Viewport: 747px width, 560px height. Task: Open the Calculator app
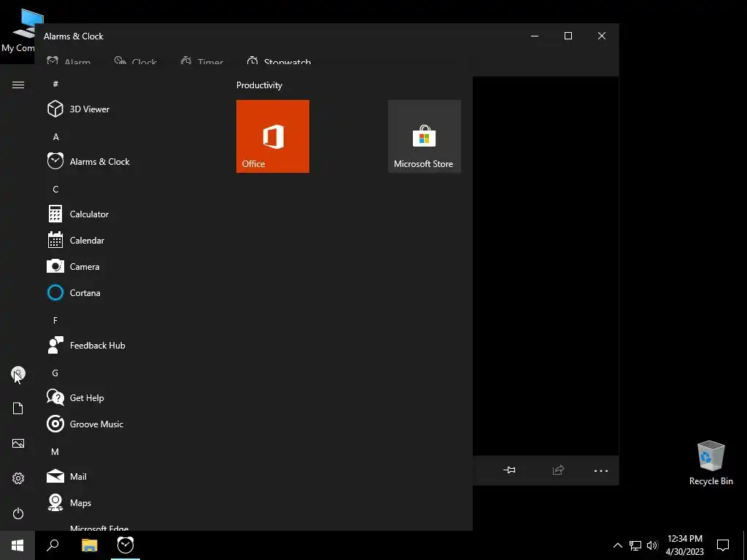coord(128,214)
